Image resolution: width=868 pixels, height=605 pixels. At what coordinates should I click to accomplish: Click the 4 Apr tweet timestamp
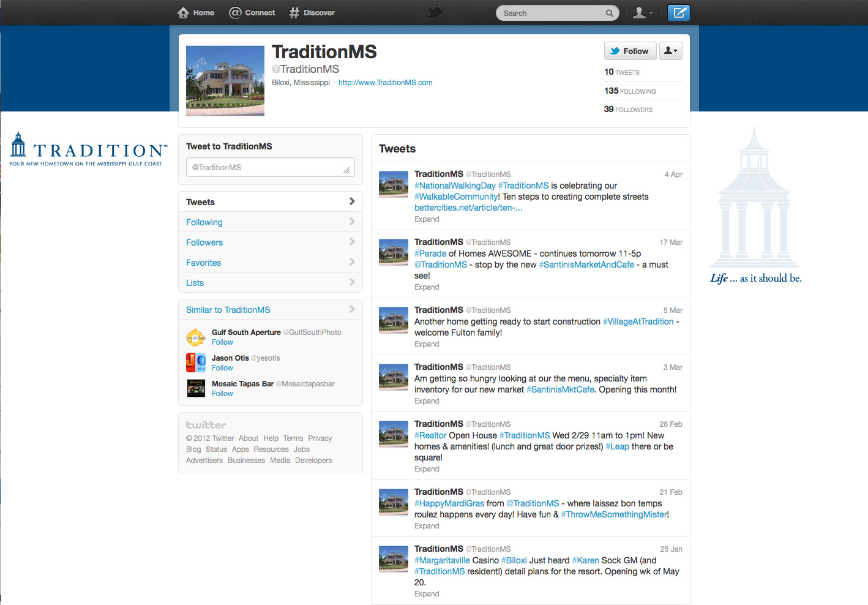click(673, 175)
